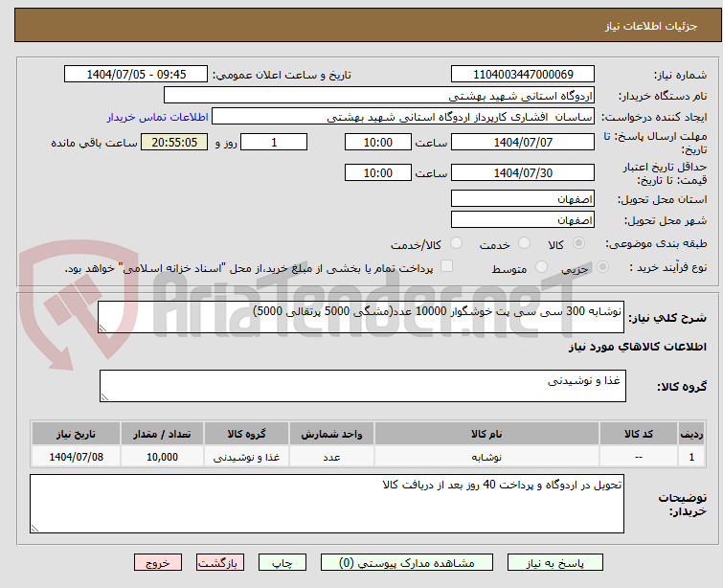
Task: Click the نام کالا column header
Action: [486, 434]
